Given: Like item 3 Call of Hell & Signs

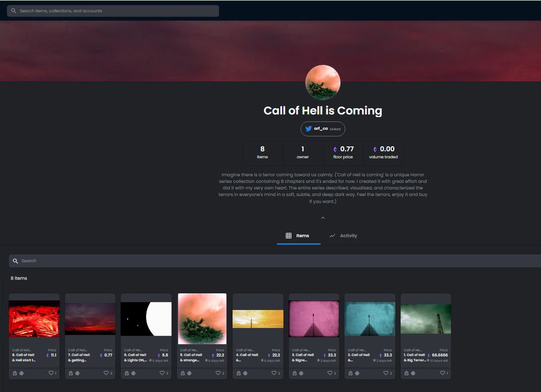Looking at the screenshot, I should (x=330, y=373).
